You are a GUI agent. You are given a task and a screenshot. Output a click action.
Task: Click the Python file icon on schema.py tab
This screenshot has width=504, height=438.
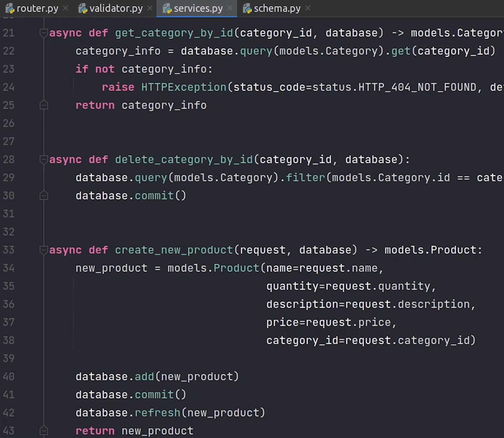click(x=247, y=9)
